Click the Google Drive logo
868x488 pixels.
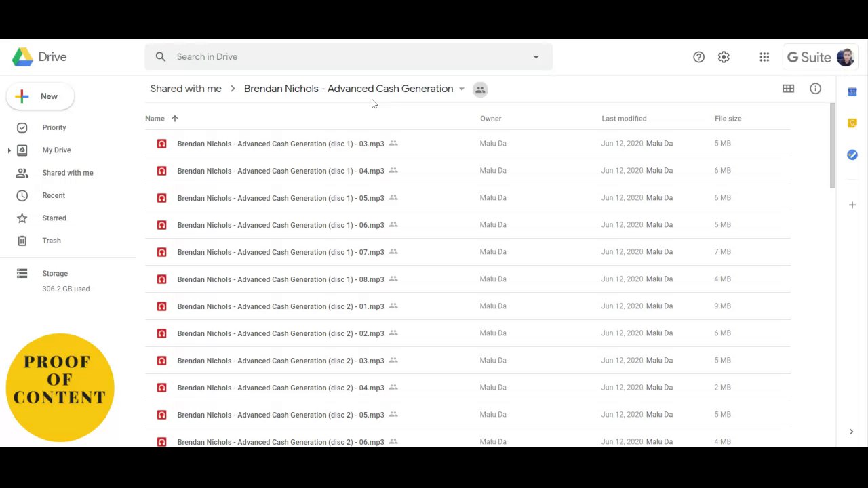pos(22,57)
